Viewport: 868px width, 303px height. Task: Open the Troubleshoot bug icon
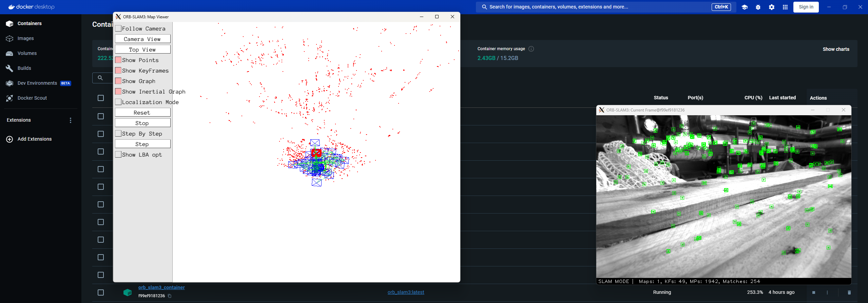pos(758,7)
